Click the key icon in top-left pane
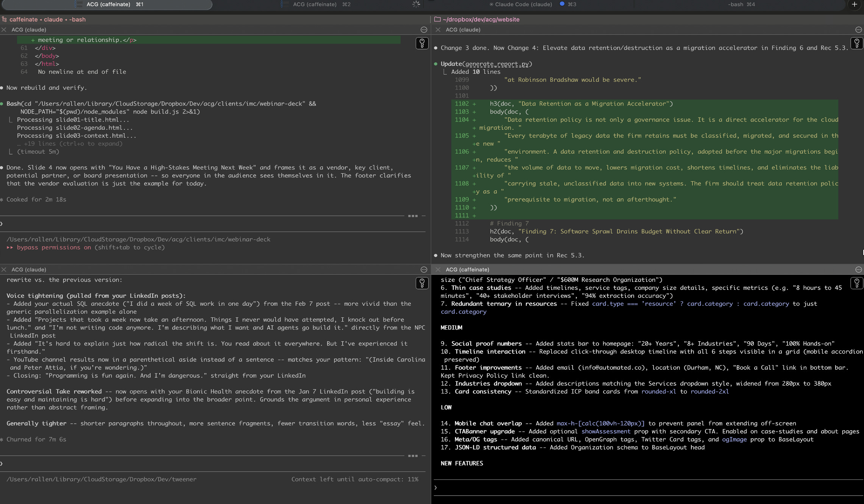Image resolution: width=864 pixels, height=504 pixels. click(422, 43)
